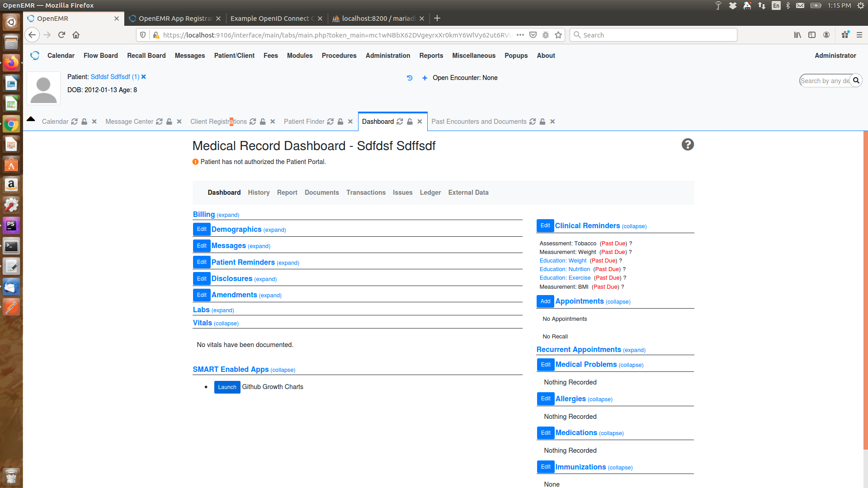Image resolution: width=868 pixels, height=488 pixels.
Task: Edit the Allergies section
Action: pos(546,399)
